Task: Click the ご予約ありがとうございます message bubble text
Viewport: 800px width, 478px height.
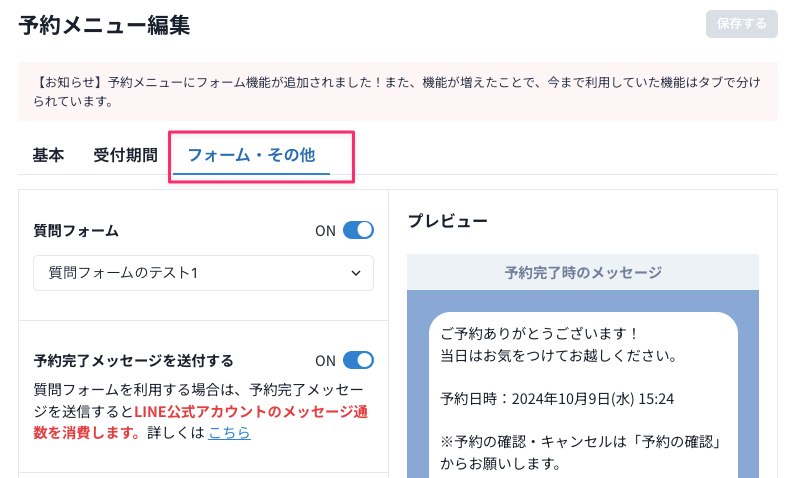Action: coord(540,334)
